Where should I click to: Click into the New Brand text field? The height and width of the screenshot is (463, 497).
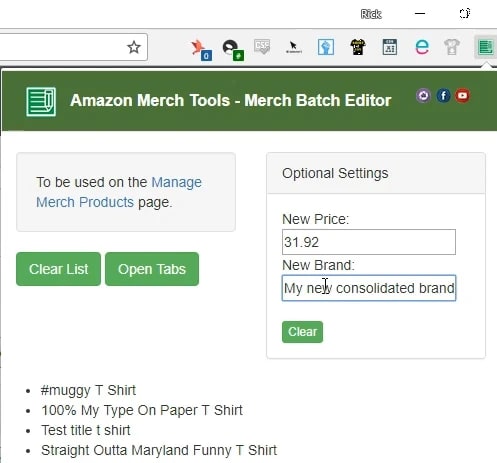click(x=369, y=288)
